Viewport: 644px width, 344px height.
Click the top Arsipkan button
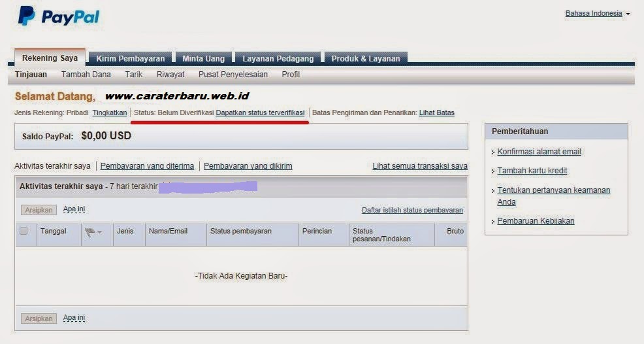[x=39, y=210]
